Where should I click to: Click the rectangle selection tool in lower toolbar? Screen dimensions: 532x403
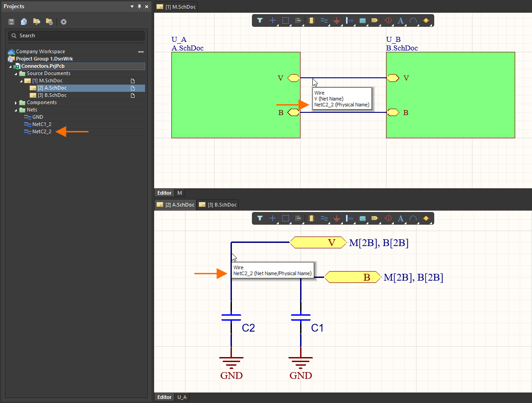pos(286,218)
